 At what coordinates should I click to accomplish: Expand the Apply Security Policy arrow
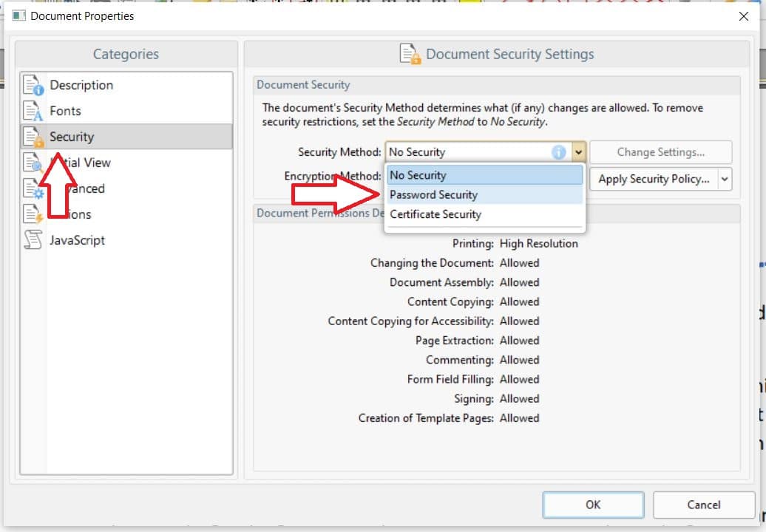click(x=725, y=179)
